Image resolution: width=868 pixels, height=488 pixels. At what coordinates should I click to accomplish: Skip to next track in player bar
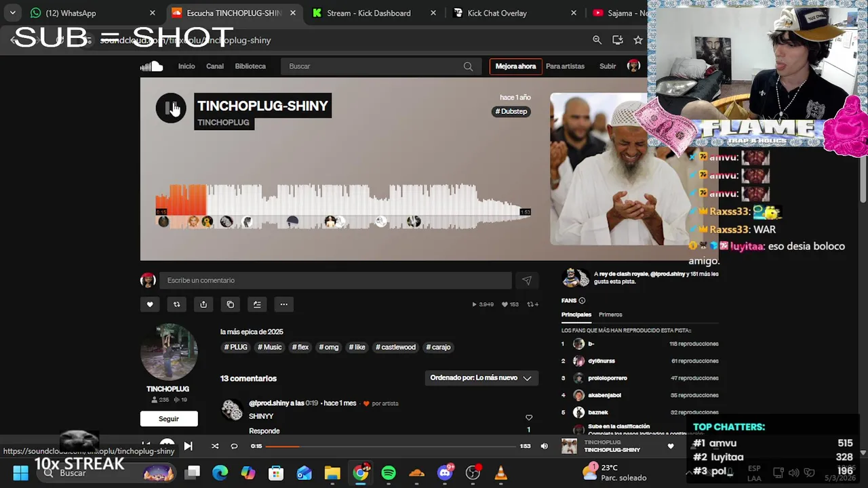click(188, 446)
